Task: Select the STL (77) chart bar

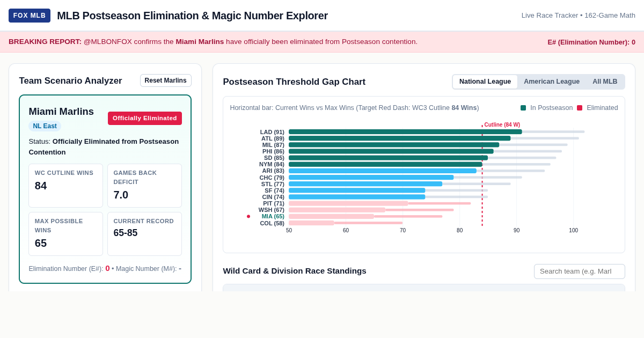Action: pyautogui.click(x=365, y=184)
